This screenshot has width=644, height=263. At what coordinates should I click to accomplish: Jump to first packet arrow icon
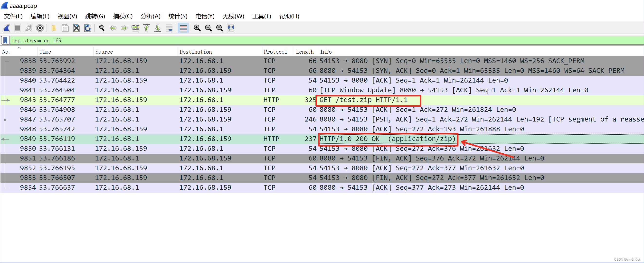147,28
